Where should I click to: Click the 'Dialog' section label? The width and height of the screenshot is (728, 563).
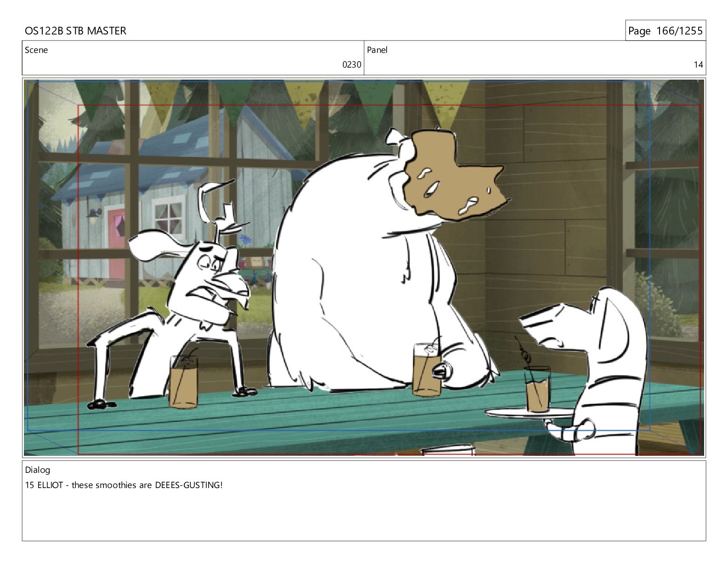point(37,470)
